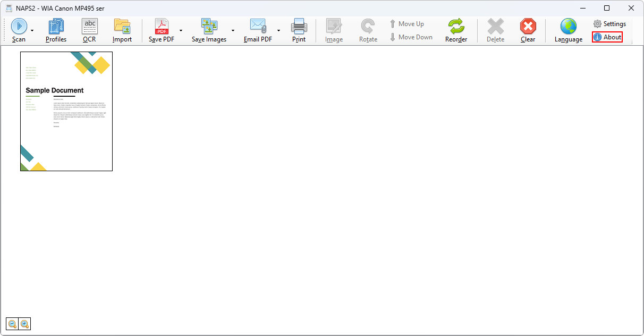Expand the Scan dropdown arrow
The height and width of the screenshot is (336, 644).
pos(32,30)
